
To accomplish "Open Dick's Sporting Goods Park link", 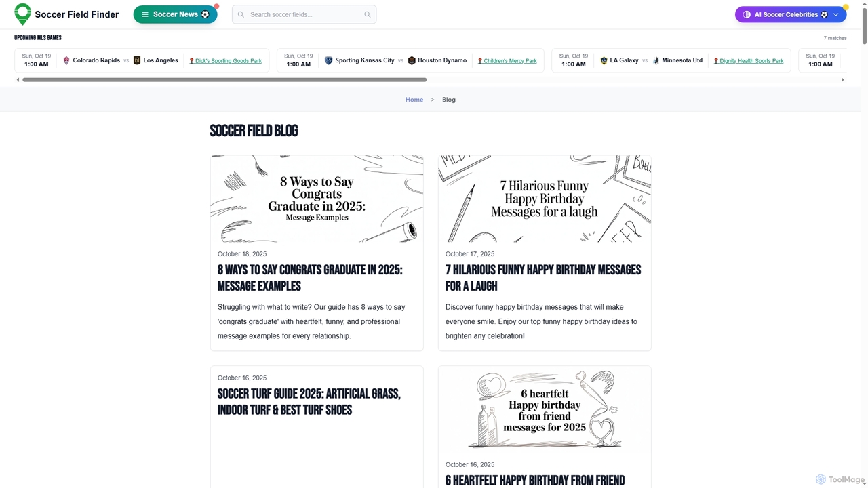I will point(226,61).
